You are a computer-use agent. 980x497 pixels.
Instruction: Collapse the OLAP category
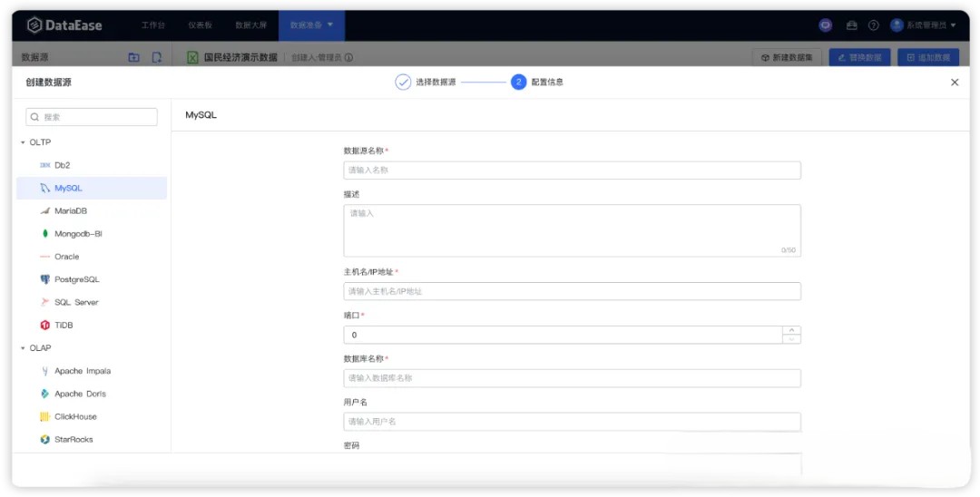tap(23, 348)
